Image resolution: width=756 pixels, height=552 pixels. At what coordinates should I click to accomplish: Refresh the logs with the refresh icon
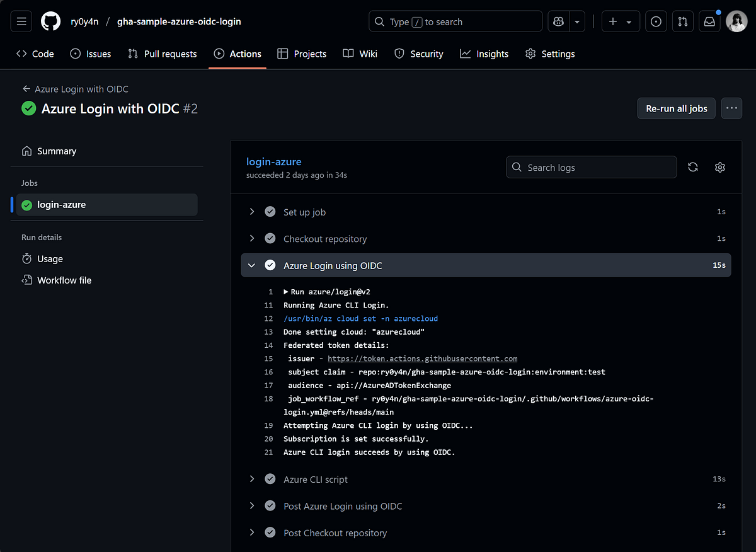(x=692, y=167)
